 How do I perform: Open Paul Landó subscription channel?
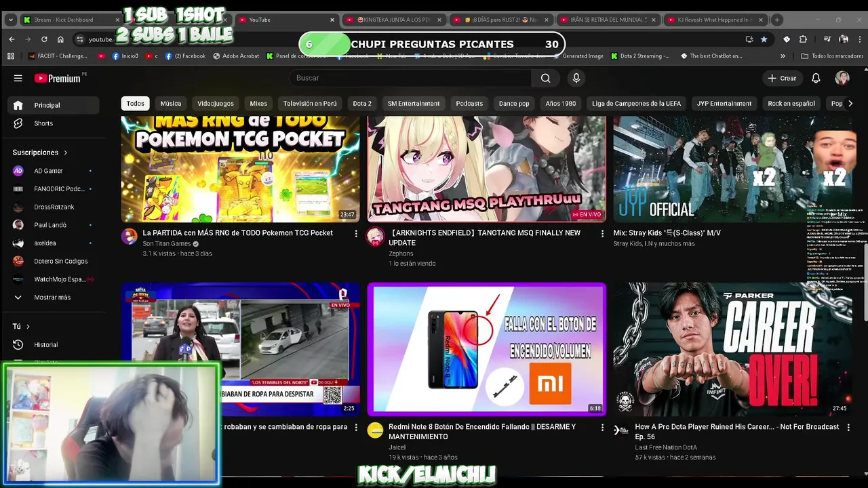point(54,225)
